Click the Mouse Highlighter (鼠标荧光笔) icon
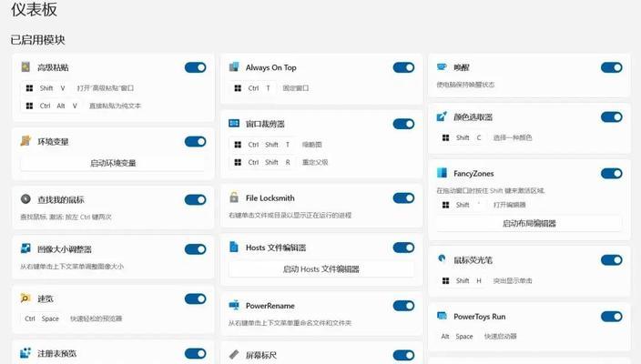The width and height of the screenshot is (641, 364). tap(442, 258)
